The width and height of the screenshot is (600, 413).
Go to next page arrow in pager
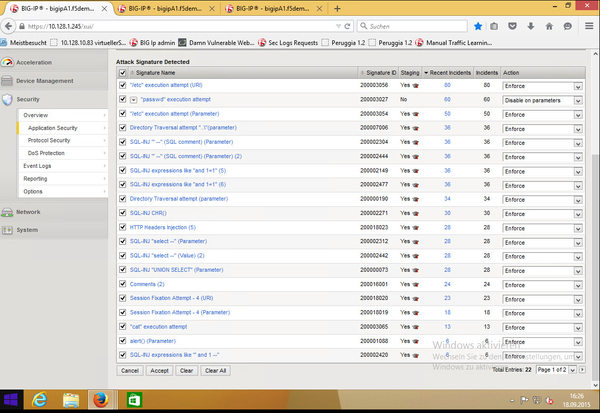(x=582, y=370)
